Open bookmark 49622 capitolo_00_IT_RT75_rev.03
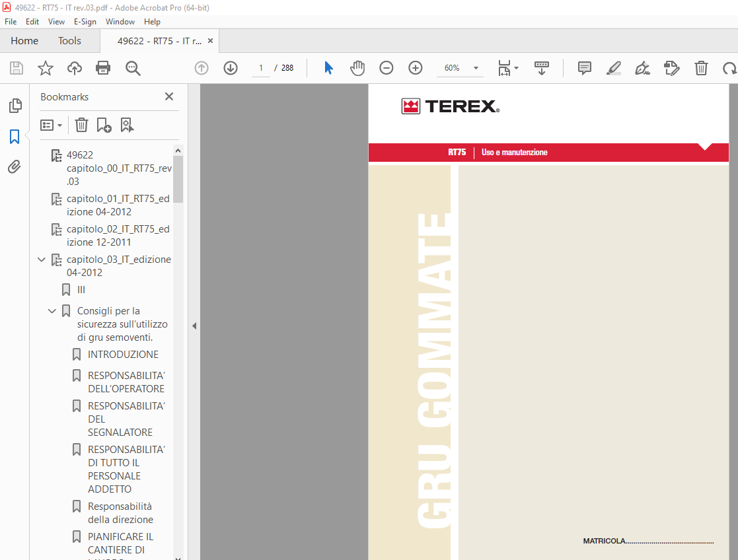This screenshot has height=560, width=738. pos(119,168)
